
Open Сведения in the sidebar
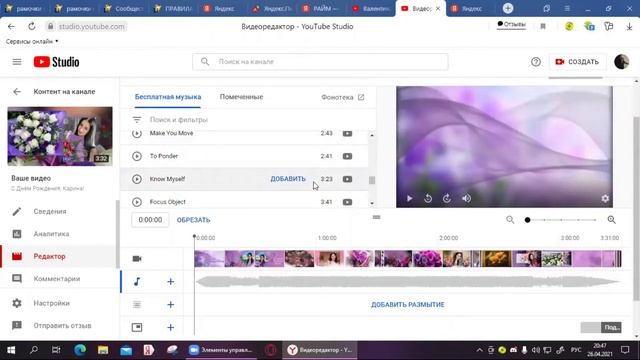(x=50, y=211)
